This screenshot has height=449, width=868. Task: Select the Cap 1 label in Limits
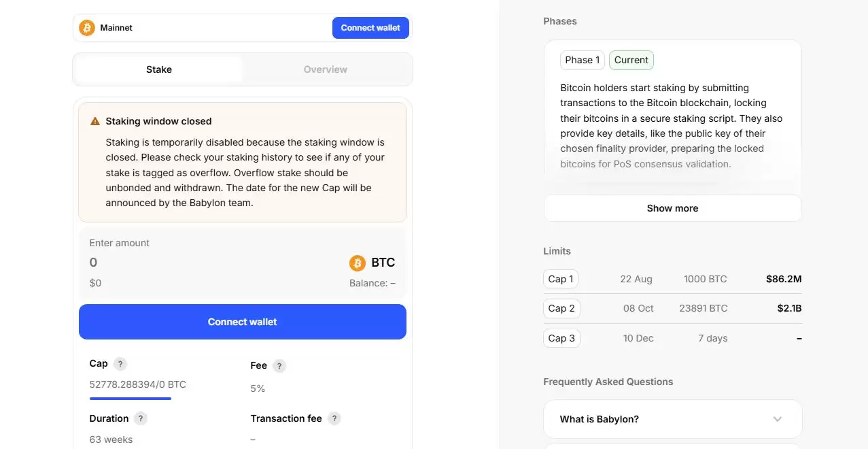click(560, 279)
